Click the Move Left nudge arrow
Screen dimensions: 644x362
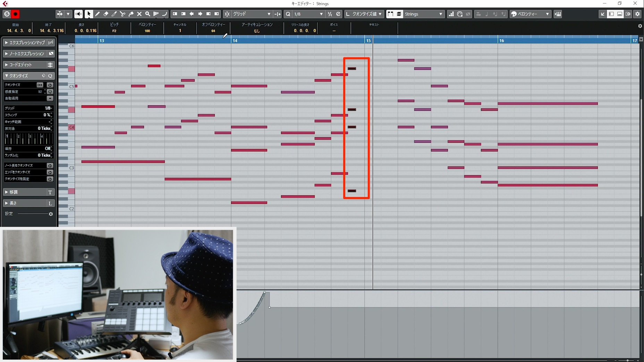192,14
